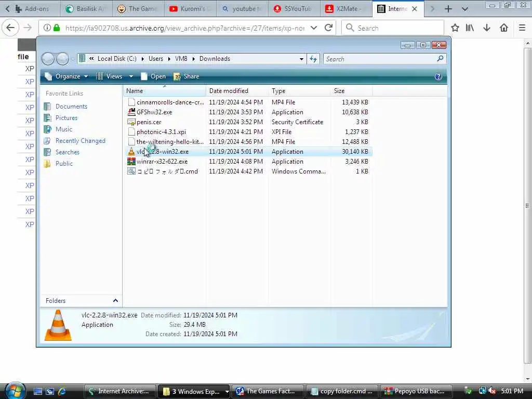
Task: Sort by the Date modified column header
Action: point(237,91)
